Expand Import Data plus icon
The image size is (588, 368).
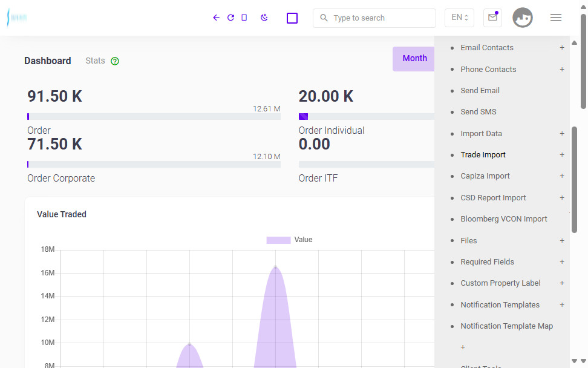coord(562,134)
